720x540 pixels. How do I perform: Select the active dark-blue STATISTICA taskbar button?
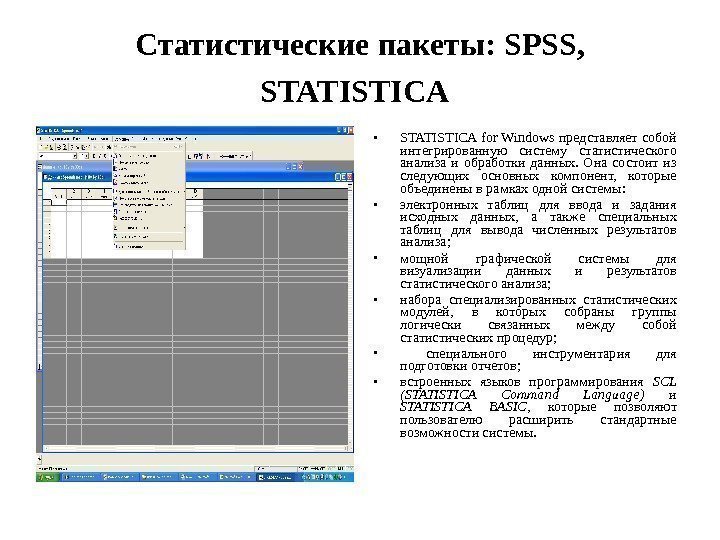pyautogui.click(x=277, y=477)
